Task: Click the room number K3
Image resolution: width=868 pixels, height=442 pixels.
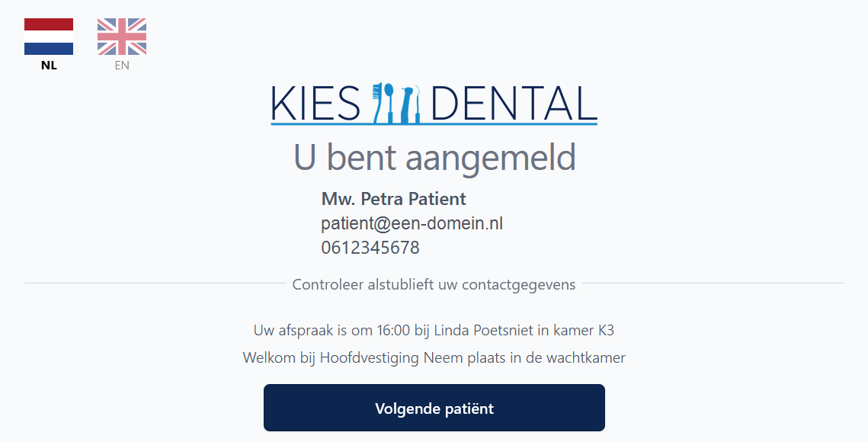Action: click(x=605, y=330)
